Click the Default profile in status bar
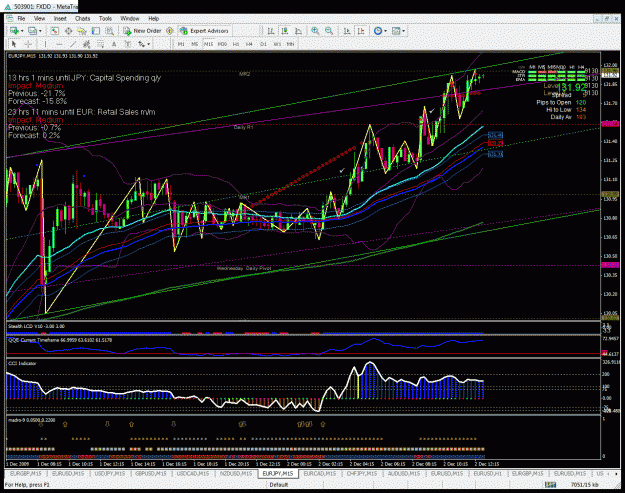 pos(279,485)
